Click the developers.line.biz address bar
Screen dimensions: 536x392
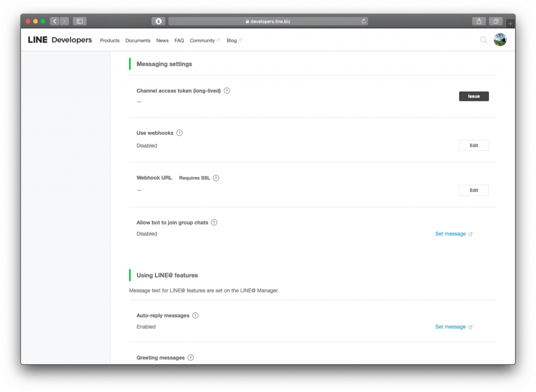click(268, 21)
